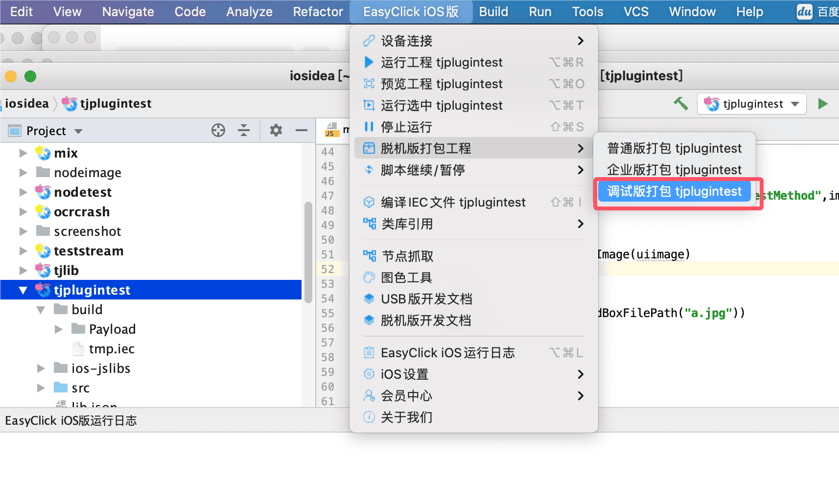The width and height of the screenshot is (839, 504).
Task: Click the 关于我们 info icon
Action: click(x=369, y=417)
